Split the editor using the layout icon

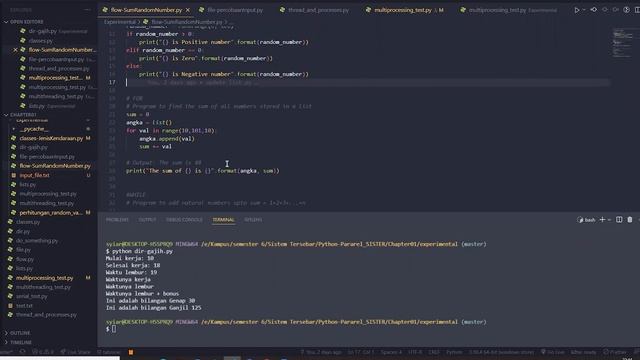coord(637,10)
